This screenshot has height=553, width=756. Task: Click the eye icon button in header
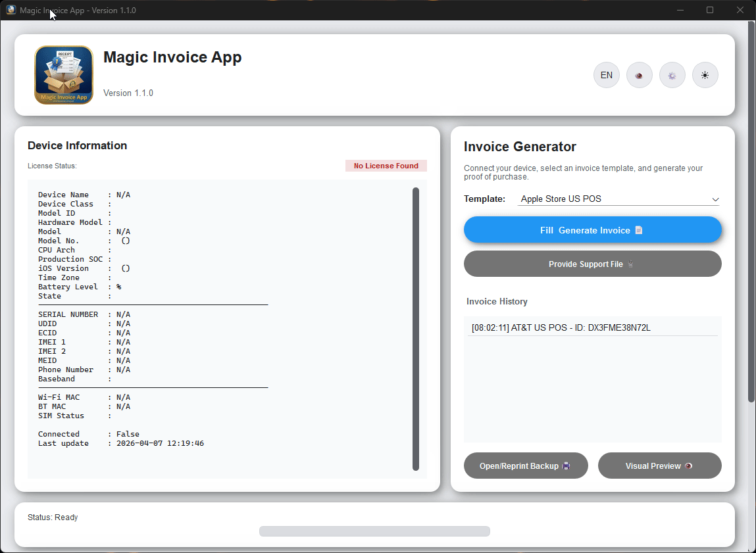639,75
